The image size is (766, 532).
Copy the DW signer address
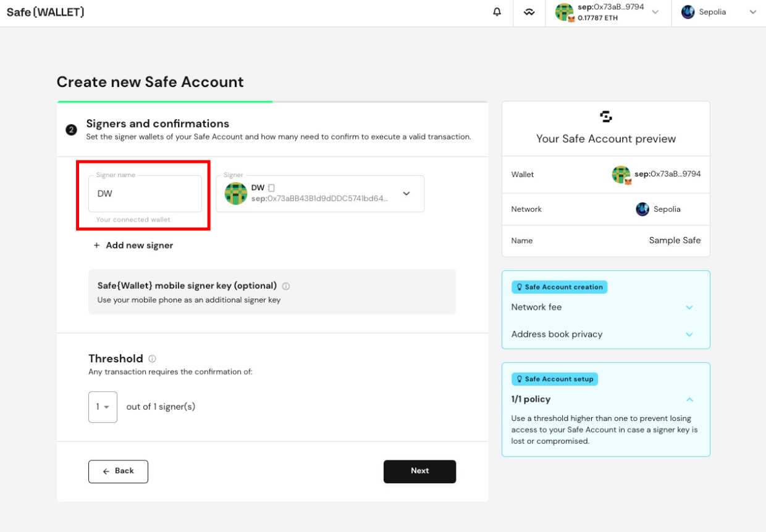(x=271, y=188)
